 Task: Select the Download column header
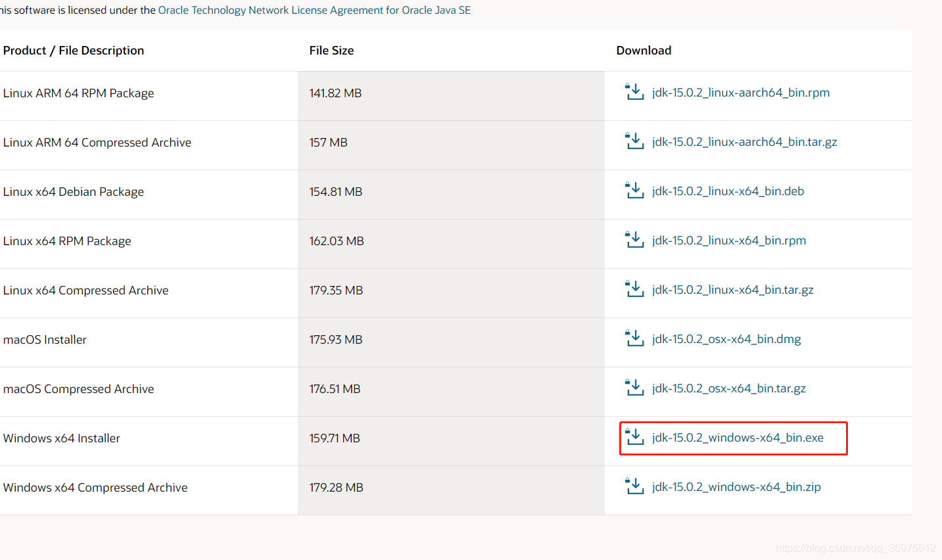(x=644, y=51)
